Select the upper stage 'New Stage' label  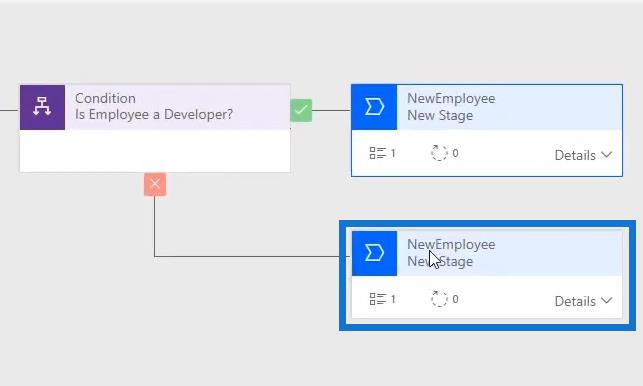click(440, 115)
